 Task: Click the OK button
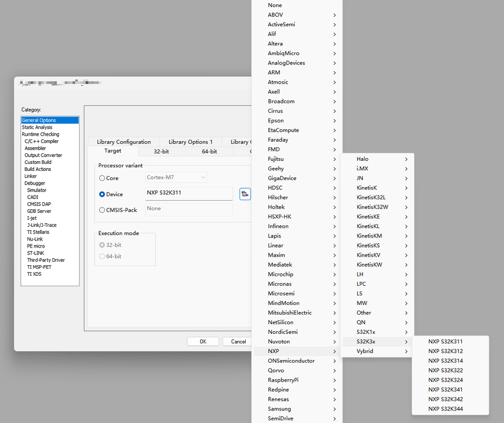coord(203,341)
